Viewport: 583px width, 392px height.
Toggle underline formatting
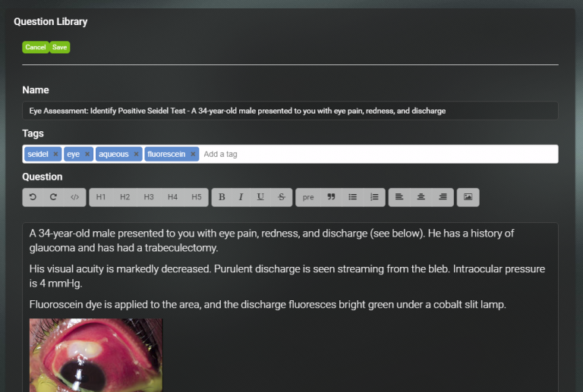(x=260, y=197)
